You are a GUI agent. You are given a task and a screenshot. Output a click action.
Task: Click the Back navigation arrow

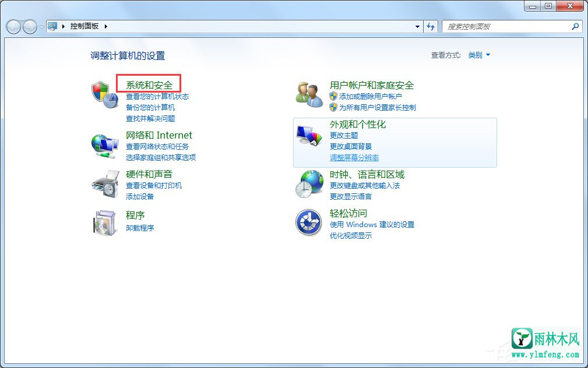click(x=13, y=27)
